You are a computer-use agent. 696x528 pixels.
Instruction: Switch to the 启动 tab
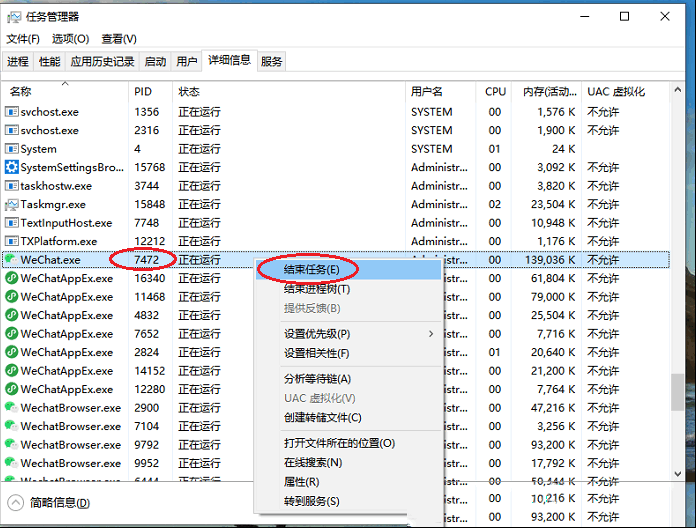click(155, 61)
